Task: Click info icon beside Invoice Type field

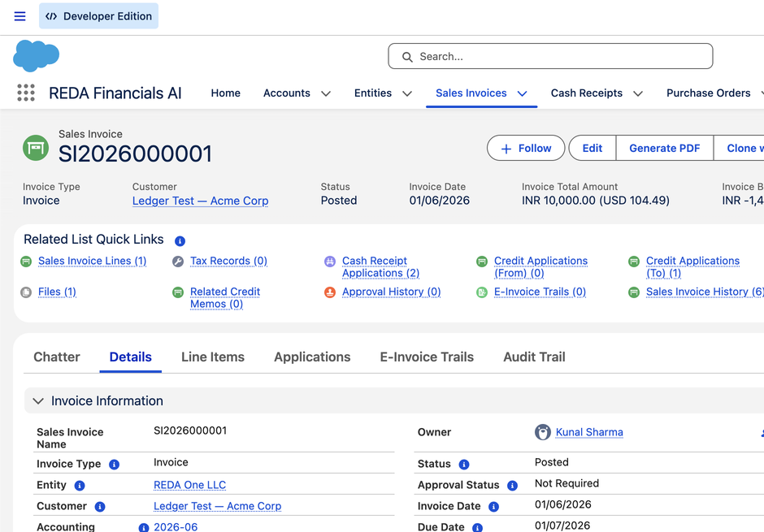Action: tap(114, 465)
